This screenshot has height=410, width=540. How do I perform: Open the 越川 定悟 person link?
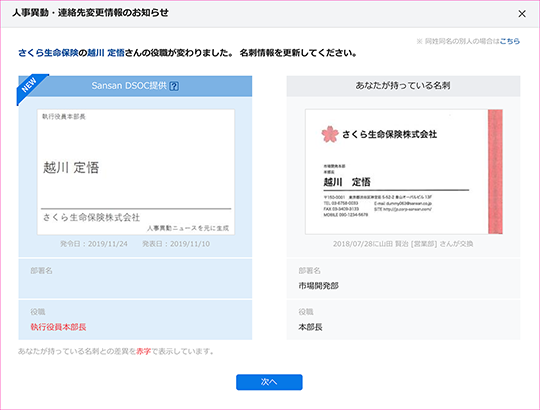pos(106,53)
